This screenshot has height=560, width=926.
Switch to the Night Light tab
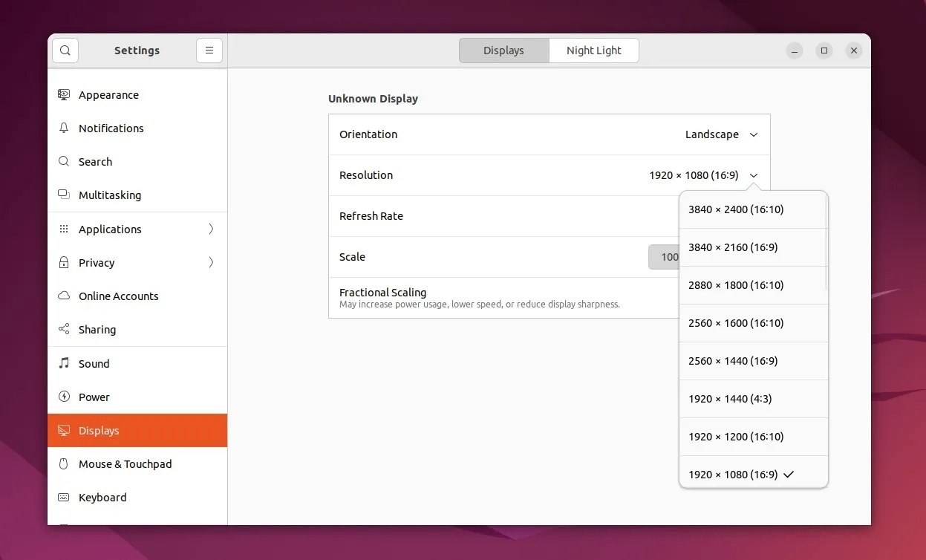click(x=593, y=50)
